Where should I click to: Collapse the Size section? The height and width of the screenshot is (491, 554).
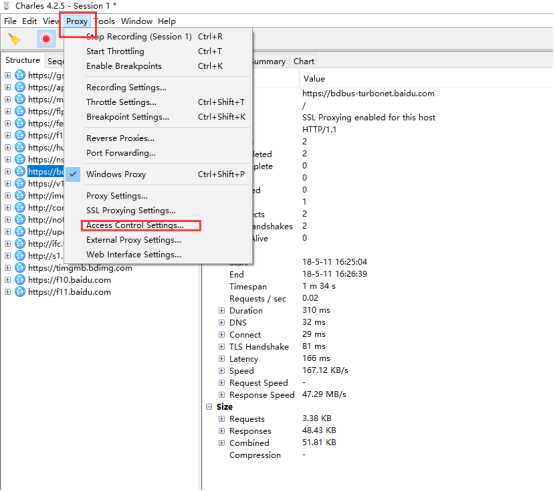point(209,407)
